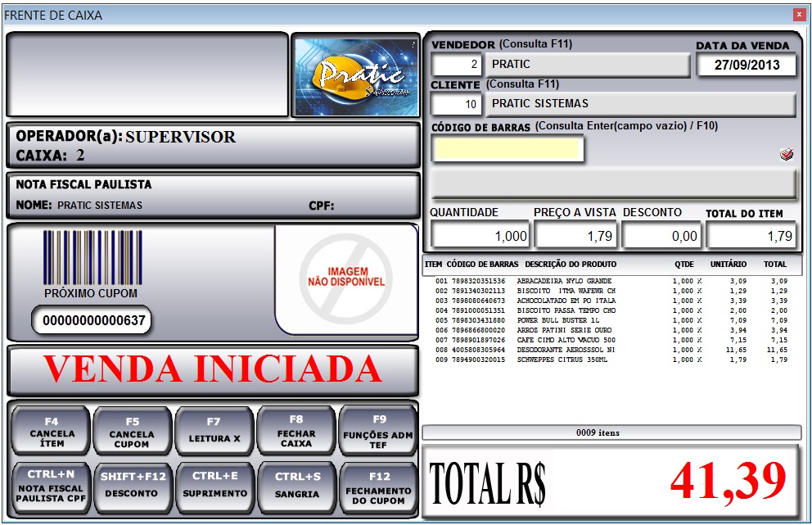The height and width of the screenshot is (525, 812).
Task: Click the barcode graphic above Próximo Cupom
Action: click(90, 257)
